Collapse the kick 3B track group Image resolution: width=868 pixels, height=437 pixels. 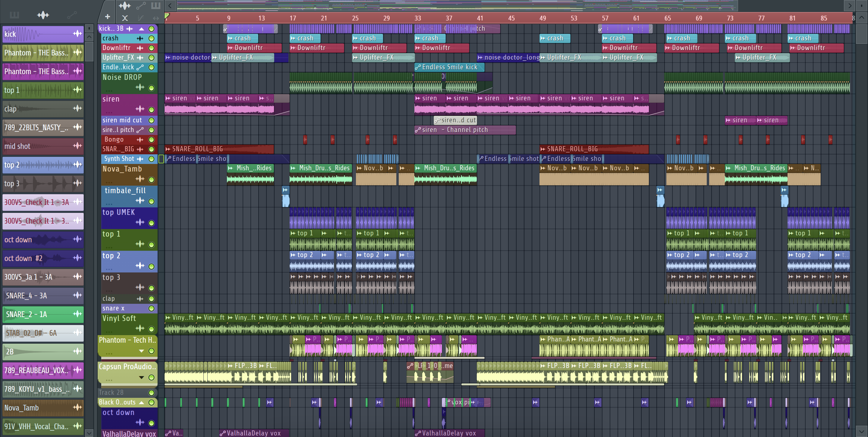142,29
